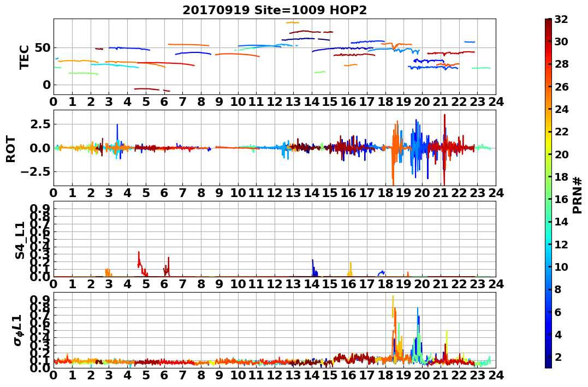Click the negative TEC dark red trace near hour 5
The width and height of the screenshot is (588, 387).
coord(147,89)
